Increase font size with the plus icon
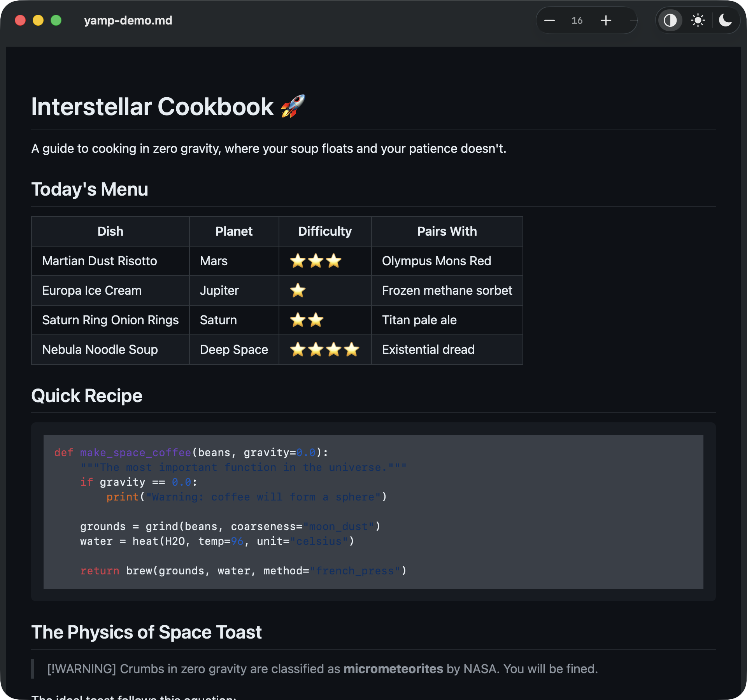Image resolution: width=747 pixels, height=700 pixels. pyautogui.click(x=606, y=21)
